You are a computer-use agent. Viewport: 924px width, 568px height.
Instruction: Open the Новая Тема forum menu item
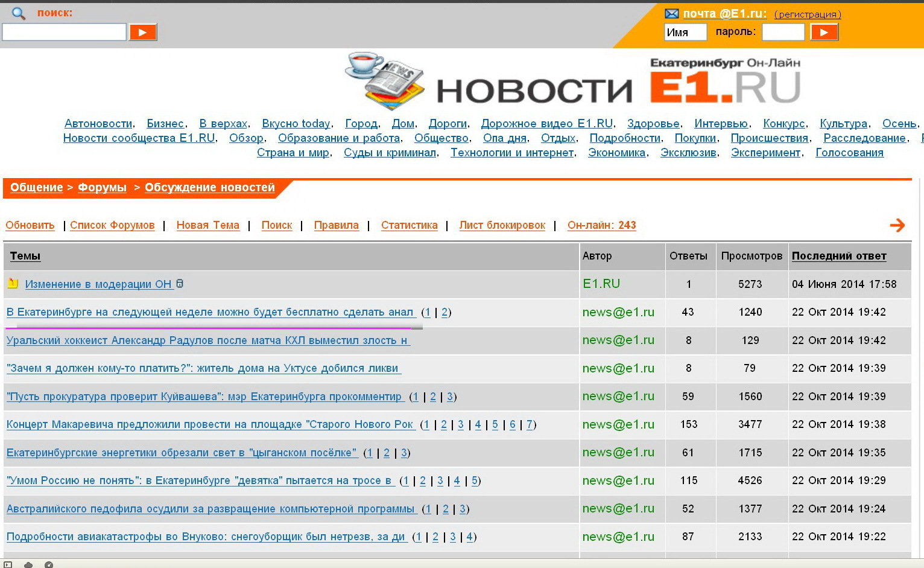tap(207, 225)
